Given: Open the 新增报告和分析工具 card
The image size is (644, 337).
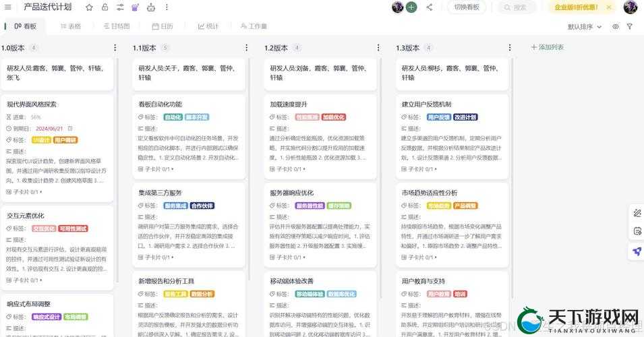Looking at the screenshot, I should click(x=189, y=305).
